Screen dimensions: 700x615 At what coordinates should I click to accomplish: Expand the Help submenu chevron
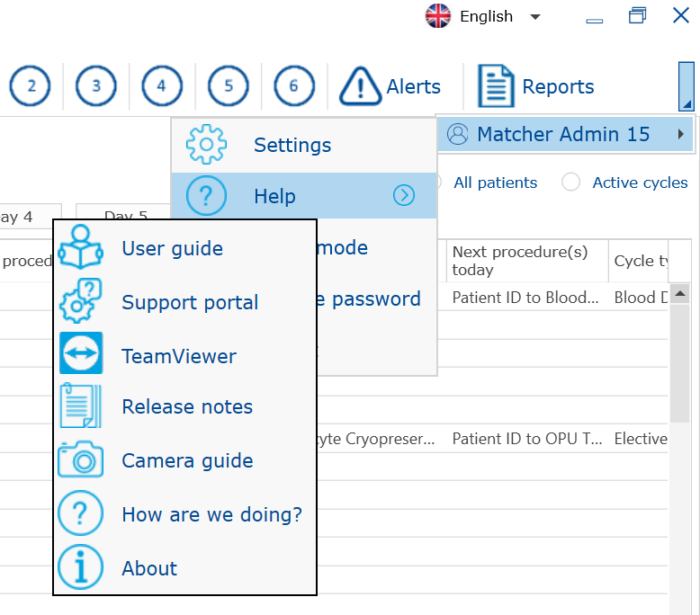404,196
